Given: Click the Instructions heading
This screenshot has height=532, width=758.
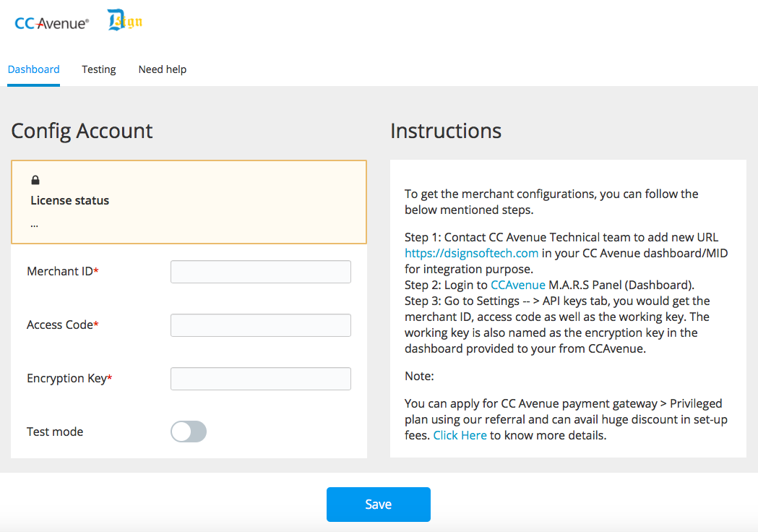Looking at the screenshot, I should point(446,131).
